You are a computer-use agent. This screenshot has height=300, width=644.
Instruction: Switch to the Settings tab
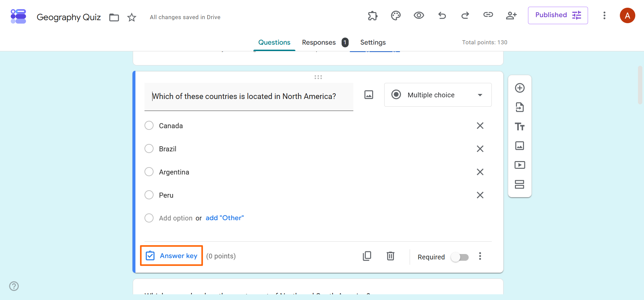[373, 43]
